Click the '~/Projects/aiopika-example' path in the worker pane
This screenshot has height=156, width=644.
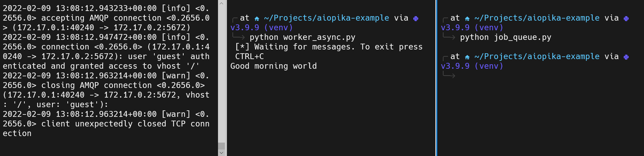(327, 18)
